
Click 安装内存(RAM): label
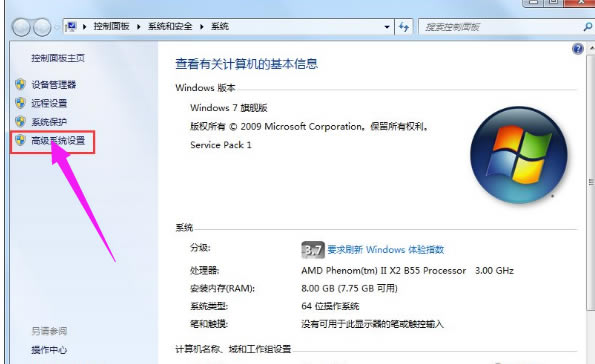click(x=222, y=288)
